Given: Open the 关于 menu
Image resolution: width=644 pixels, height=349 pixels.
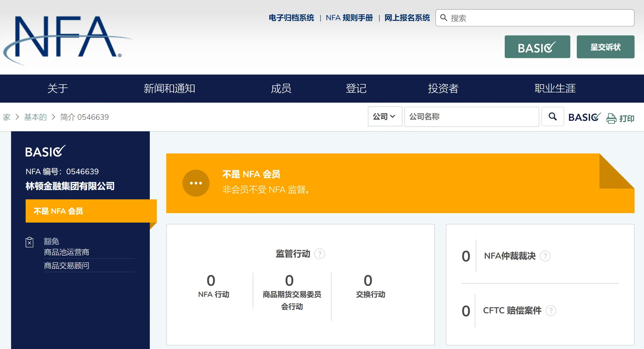Looking at the screenshot, I should click(x=57, y=88).
